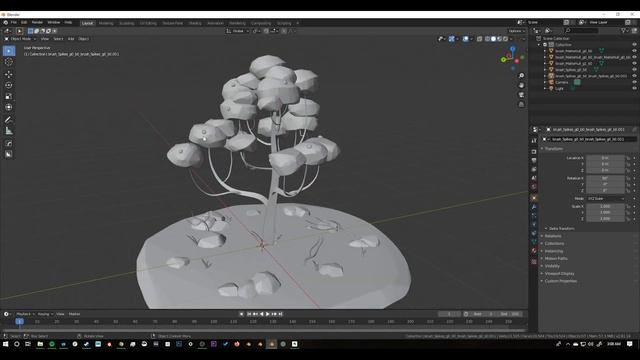Switch to solid viewport shading
Screen dimensions: 640x360
(493, 39)
